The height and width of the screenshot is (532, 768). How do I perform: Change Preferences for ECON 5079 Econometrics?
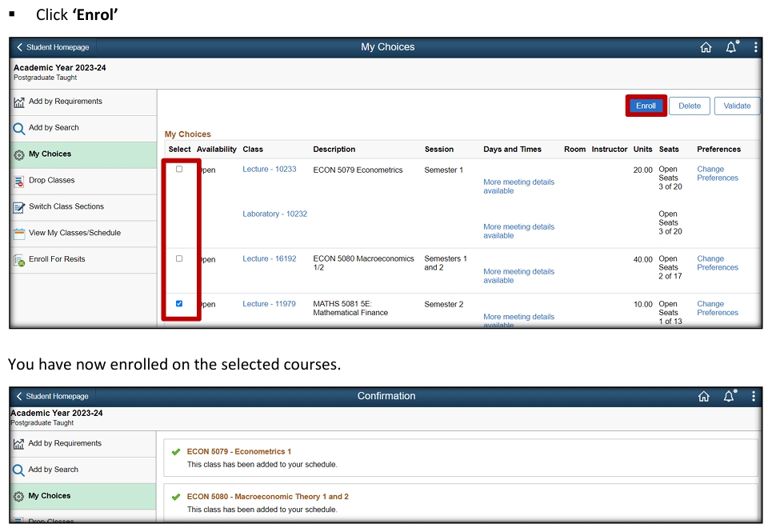[718, 174]
